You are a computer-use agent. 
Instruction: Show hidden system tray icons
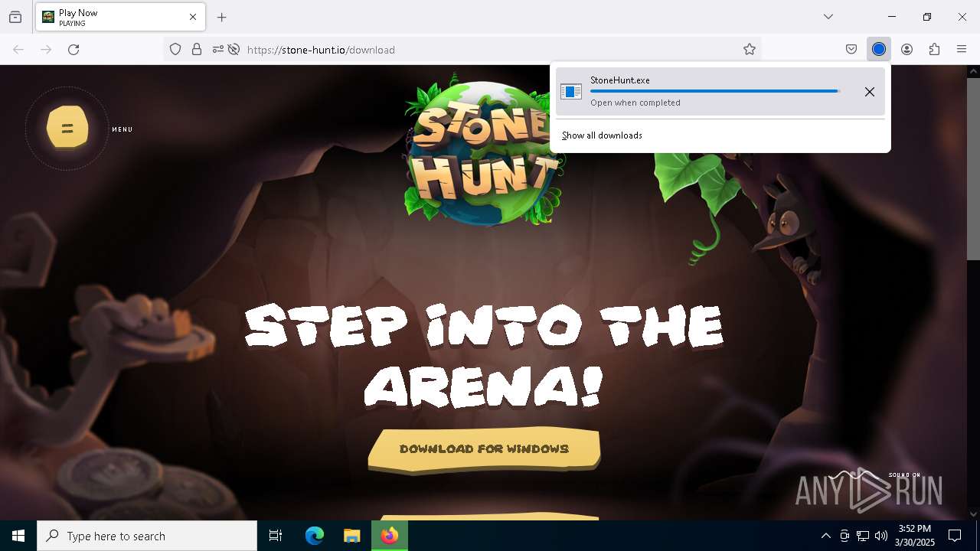point(825,536)
